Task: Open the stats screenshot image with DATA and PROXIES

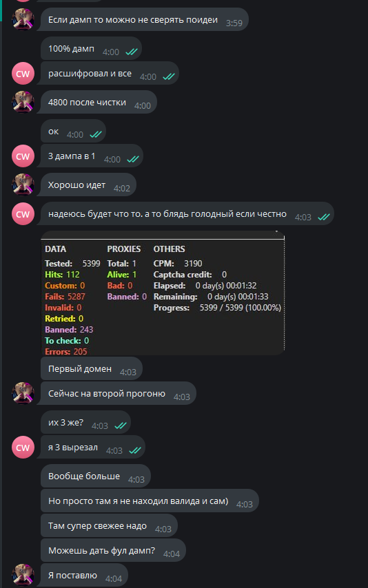Action: coord(163,293)
